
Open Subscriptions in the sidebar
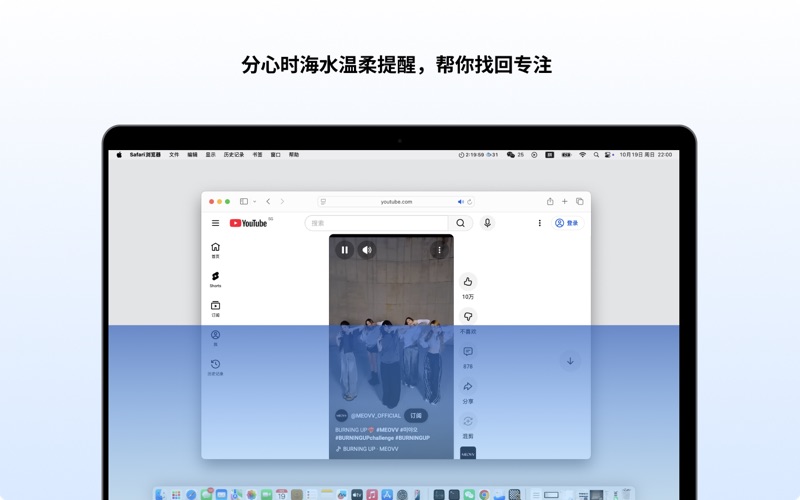pyautogui.click(x=215, y=307)
